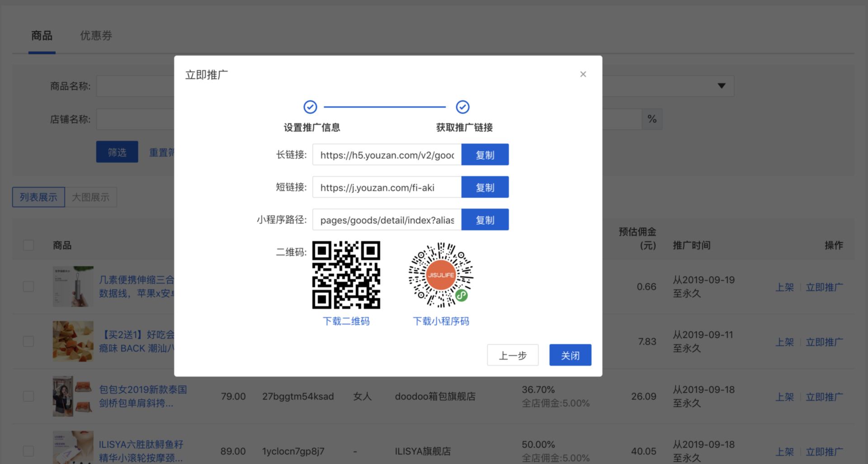Viewport: 868px width, 464px height.
Task: Switch to the 优惠券 tab
Action: pyautogui.click(x=96, y=36)
